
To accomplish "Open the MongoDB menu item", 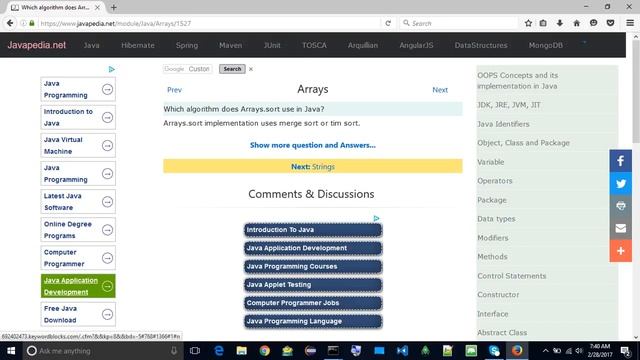I will tap(546, 45).
